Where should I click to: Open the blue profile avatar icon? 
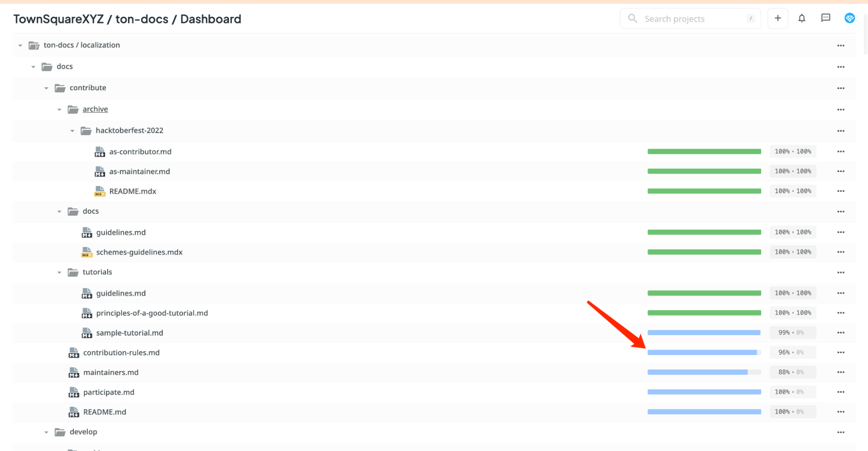tap(850, 18)
